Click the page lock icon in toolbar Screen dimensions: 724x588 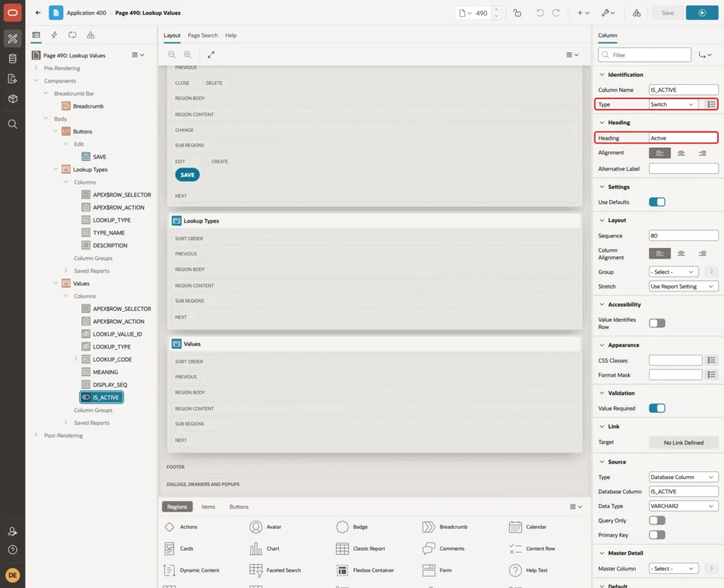click(x=517, y=13)
